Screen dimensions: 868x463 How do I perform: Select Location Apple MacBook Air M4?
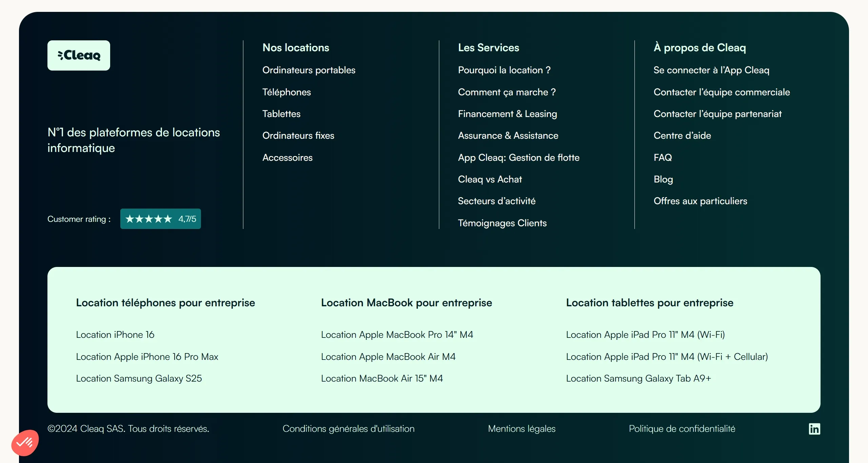click(388, 356)
